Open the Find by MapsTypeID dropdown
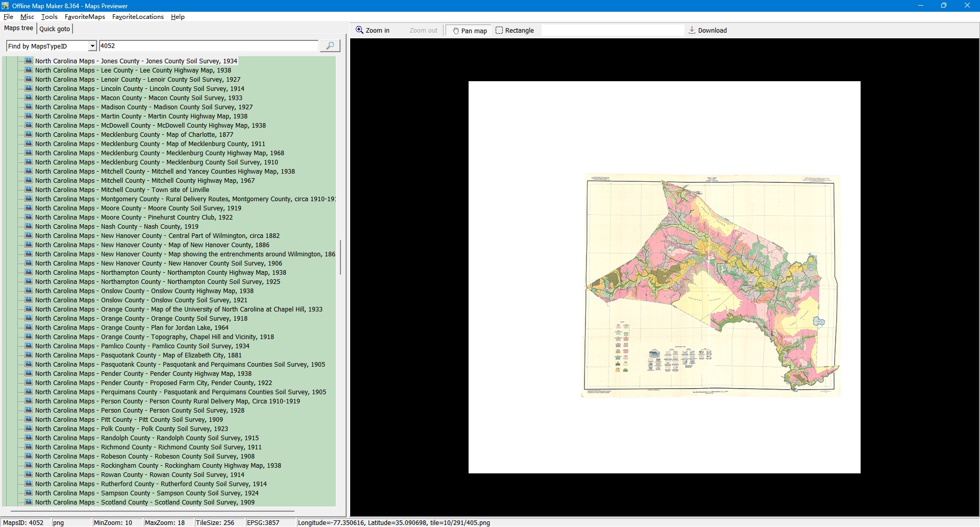The image size is (980, 527). (92, 46)
